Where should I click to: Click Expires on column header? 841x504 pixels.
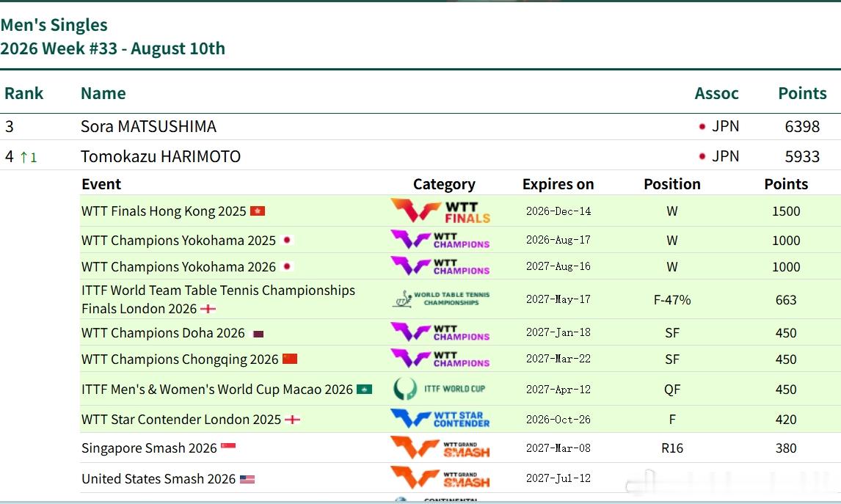point(558,184)
